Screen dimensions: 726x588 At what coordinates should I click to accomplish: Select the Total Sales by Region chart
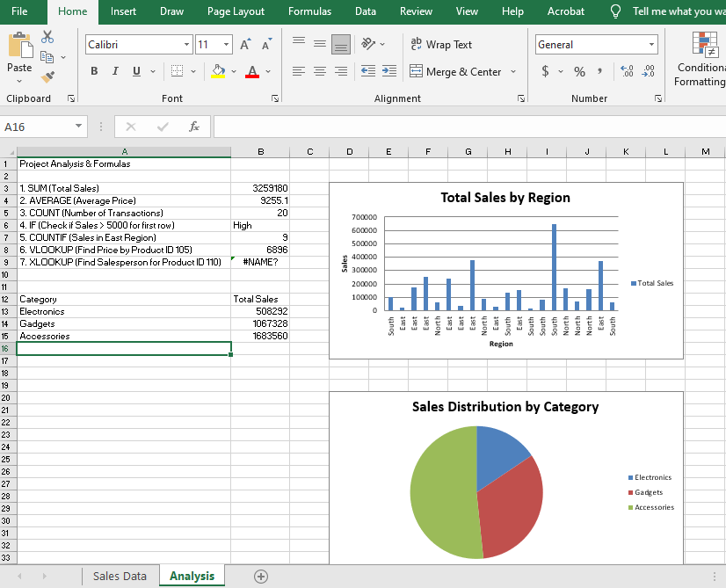(x=506, y=271)
